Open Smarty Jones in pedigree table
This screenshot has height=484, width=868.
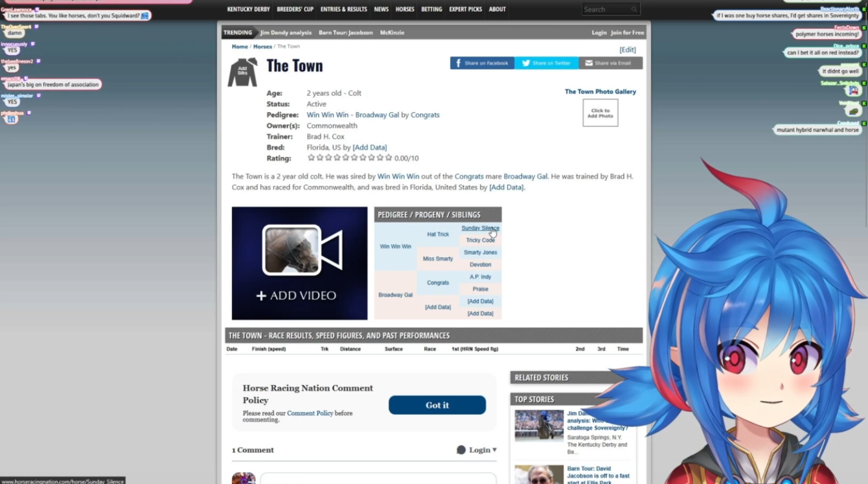[480, 253]
